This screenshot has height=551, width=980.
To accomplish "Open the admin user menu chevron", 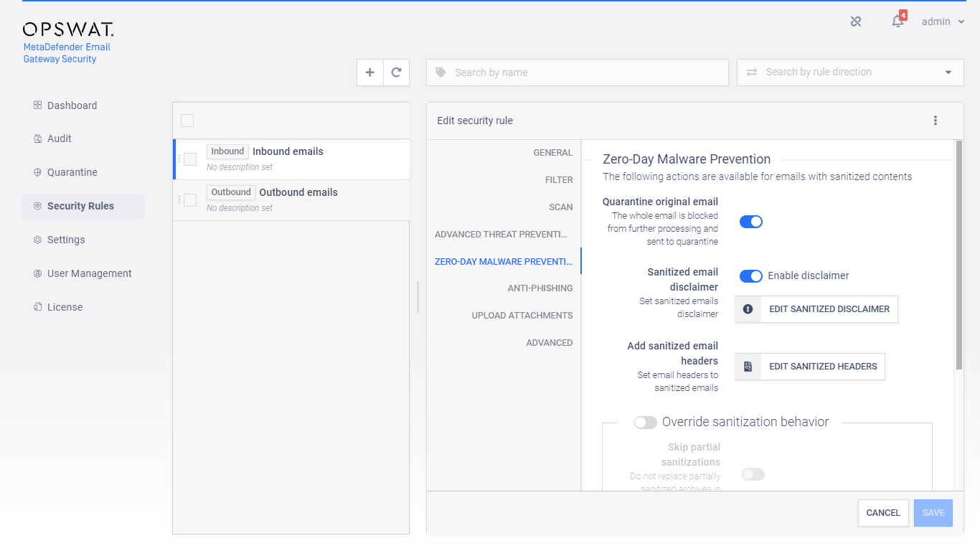I will point(961,22).
